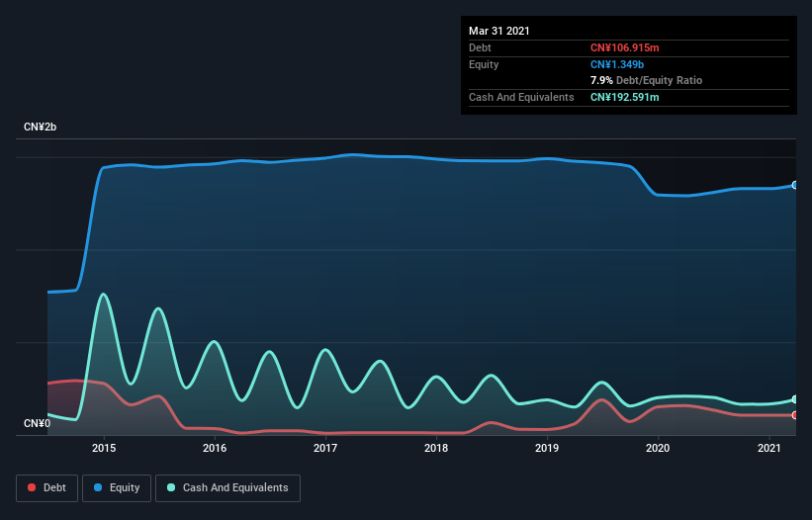
Task: Toggle the Debt legend button
Action: pyautogui.click(x=47, y=488)
